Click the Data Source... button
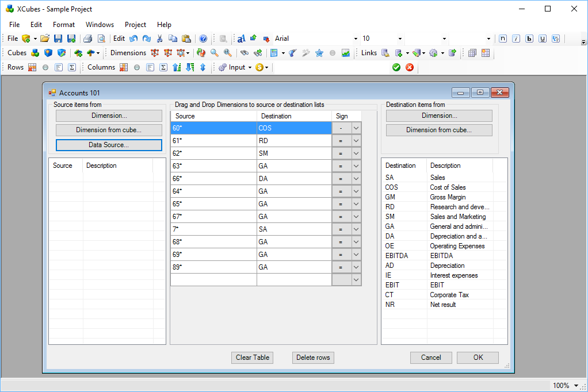Viewport: 588px width, 392px height. pos(109,145)
